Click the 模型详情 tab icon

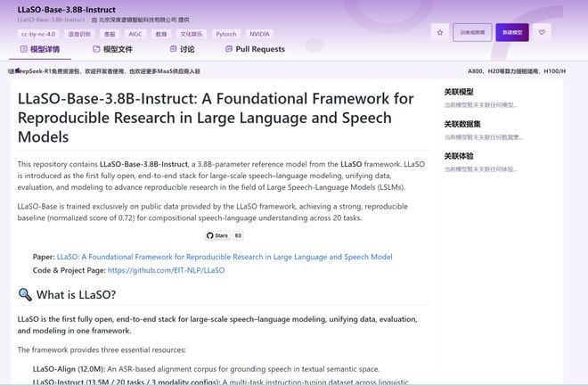pos(23,50)
